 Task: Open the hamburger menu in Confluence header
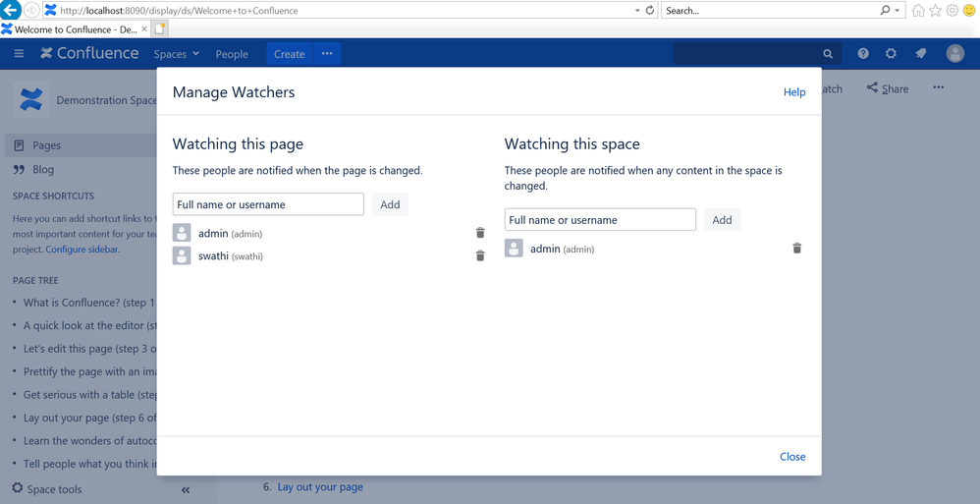(x=19, y=54)
